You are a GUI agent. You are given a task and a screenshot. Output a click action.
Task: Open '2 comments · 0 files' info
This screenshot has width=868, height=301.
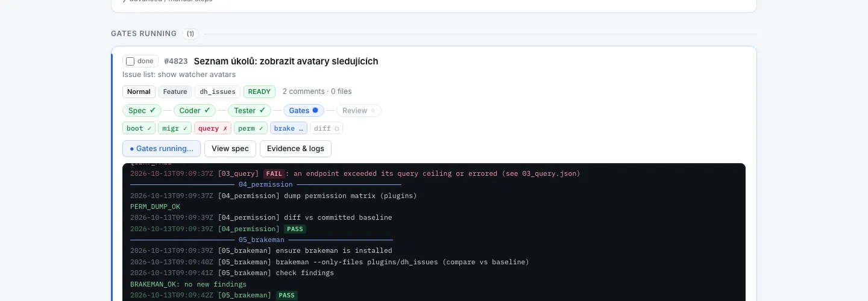(x=317, y=92)
